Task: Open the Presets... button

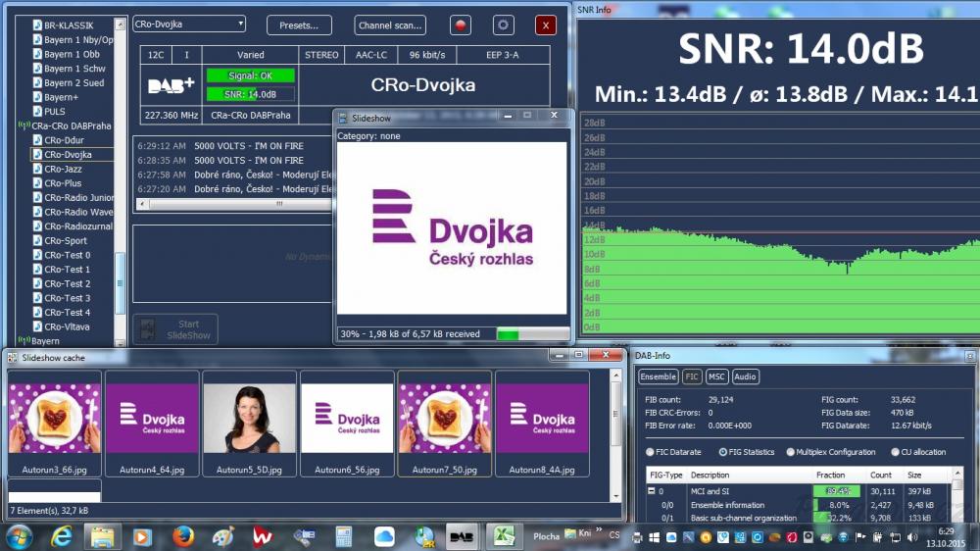Action: tap(299, 25)
